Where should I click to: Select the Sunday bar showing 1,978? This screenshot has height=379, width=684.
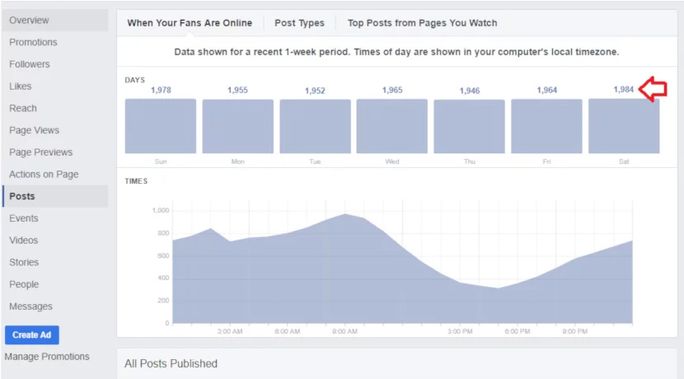pyautogui.click(x=161, y=126)
